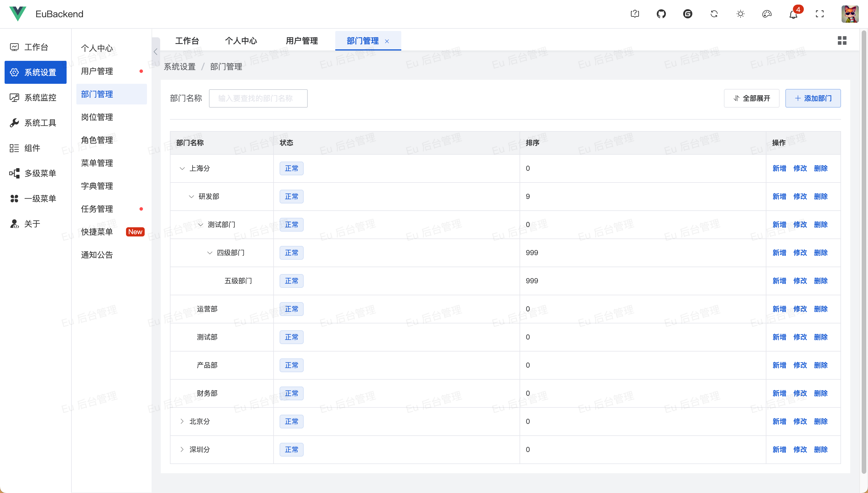Collapse the 测试部门 row
868x493 pixels.
[200, 224]
